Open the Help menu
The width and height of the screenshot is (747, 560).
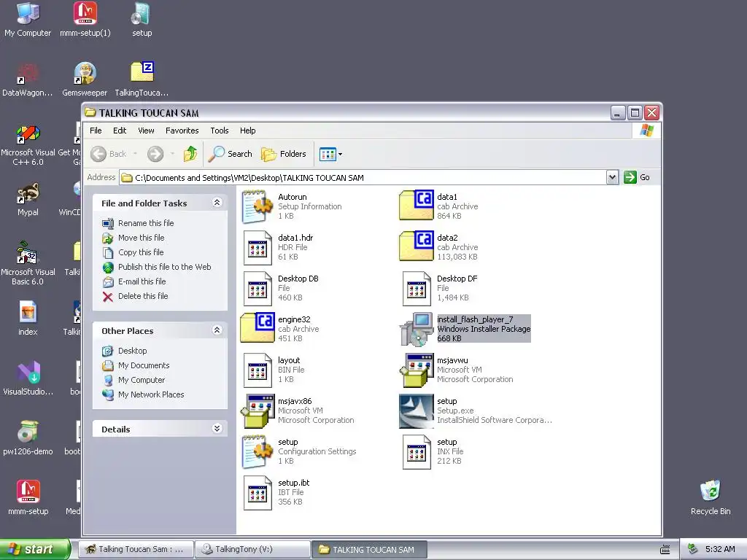click(x=247, y=131)
